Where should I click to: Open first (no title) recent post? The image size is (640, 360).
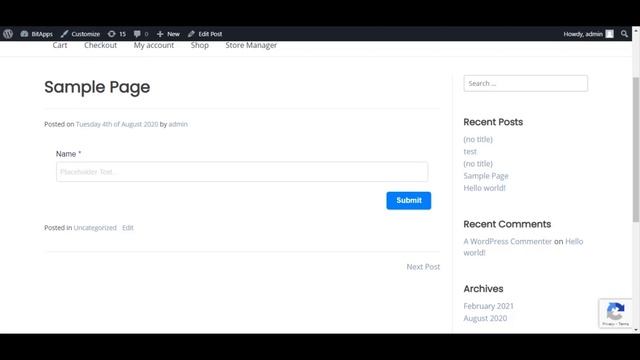coord(478,140)
